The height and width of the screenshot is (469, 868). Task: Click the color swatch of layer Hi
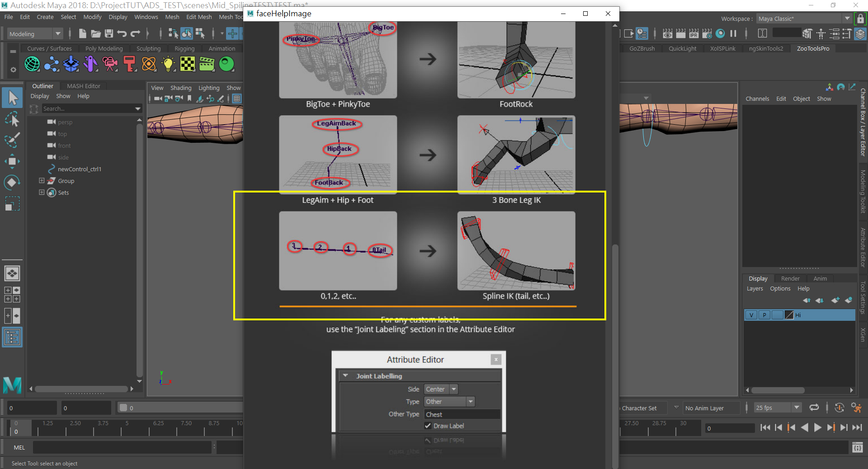(x=789, y=315)
